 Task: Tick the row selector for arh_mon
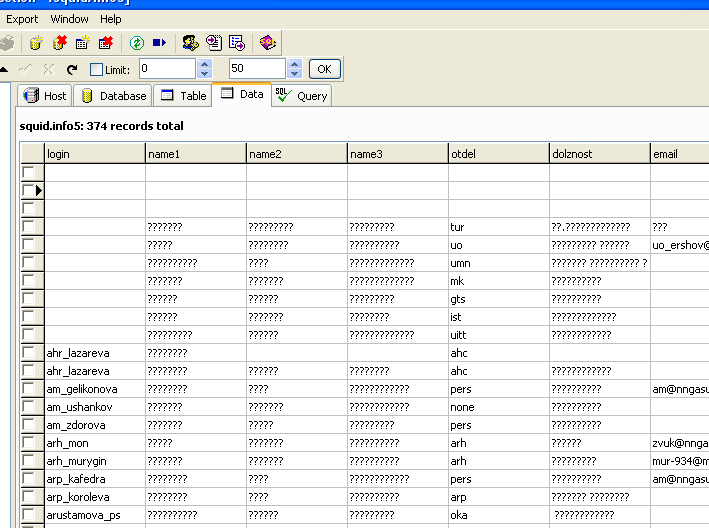click(28, 443)
